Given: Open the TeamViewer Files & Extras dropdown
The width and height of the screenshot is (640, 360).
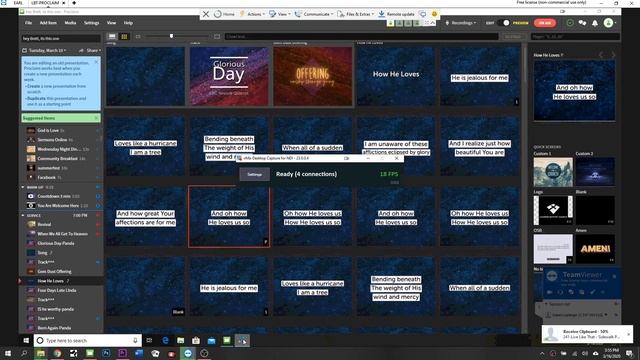Looking at the screenshot, I should pyautogui.click(x=356, y=14).
